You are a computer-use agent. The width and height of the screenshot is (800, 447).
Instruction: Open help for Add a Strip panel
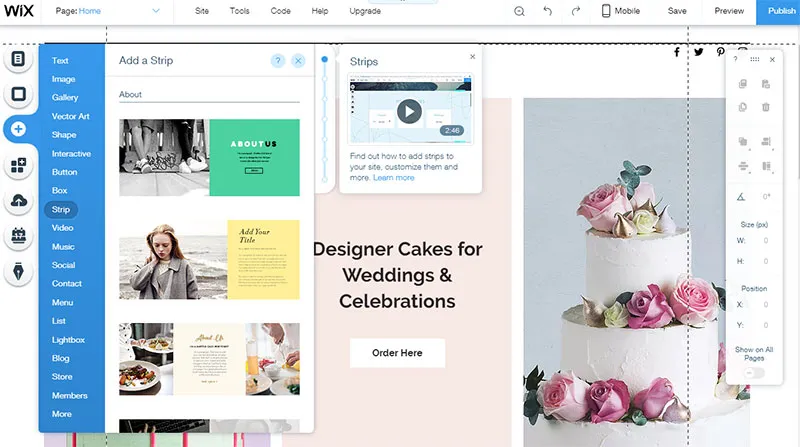278,61
